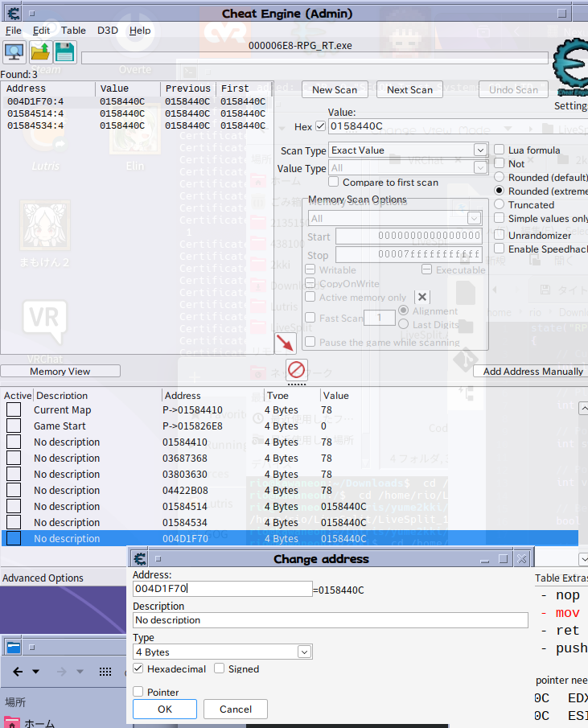This screenshot has width=588, height=728.
Task: Open the D3D menu
Action: tap(107, 31)
